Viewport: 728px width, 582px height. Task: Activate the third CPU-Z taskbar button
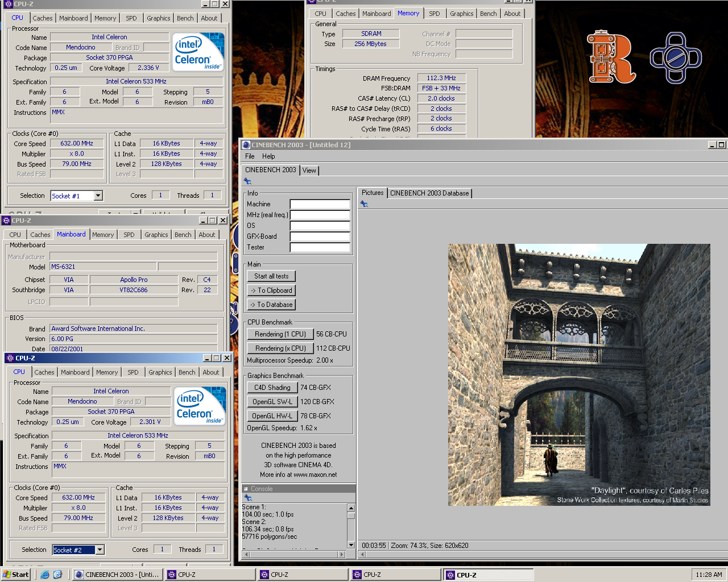[395, 575]
